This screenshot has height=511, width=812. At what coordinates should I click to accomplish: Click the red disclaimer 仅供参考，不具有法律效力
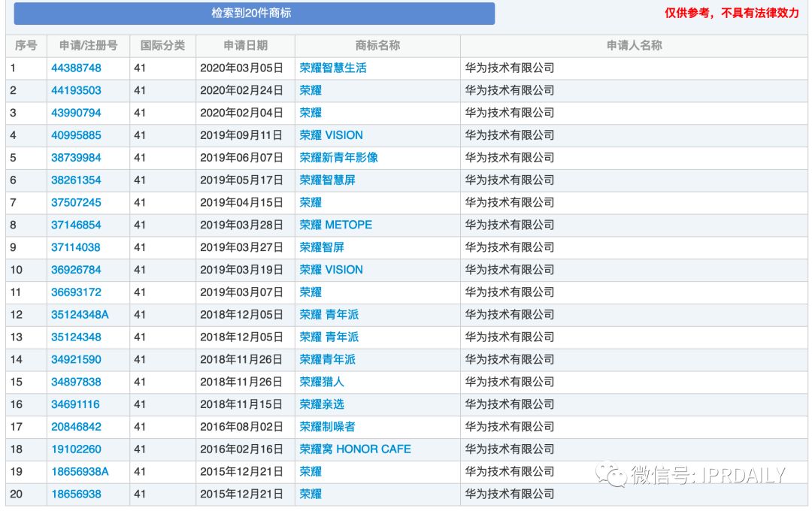[x=732, y=13]
